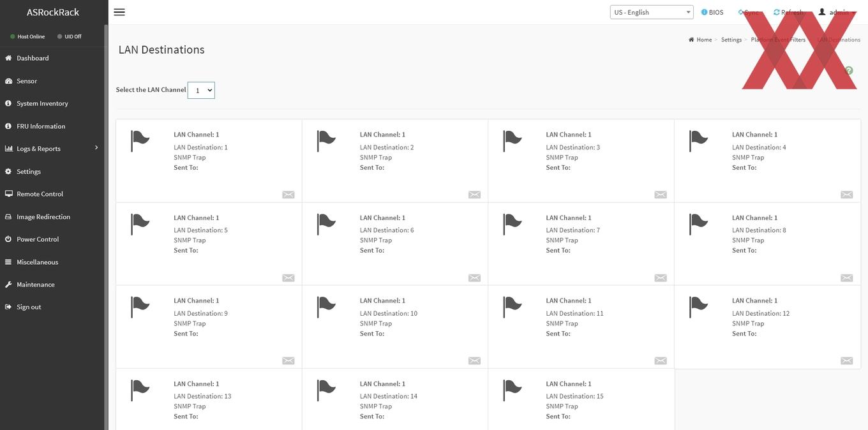Open the LAN Channel select dropdown
The image size is (868, 430).
tap(201, 91)
